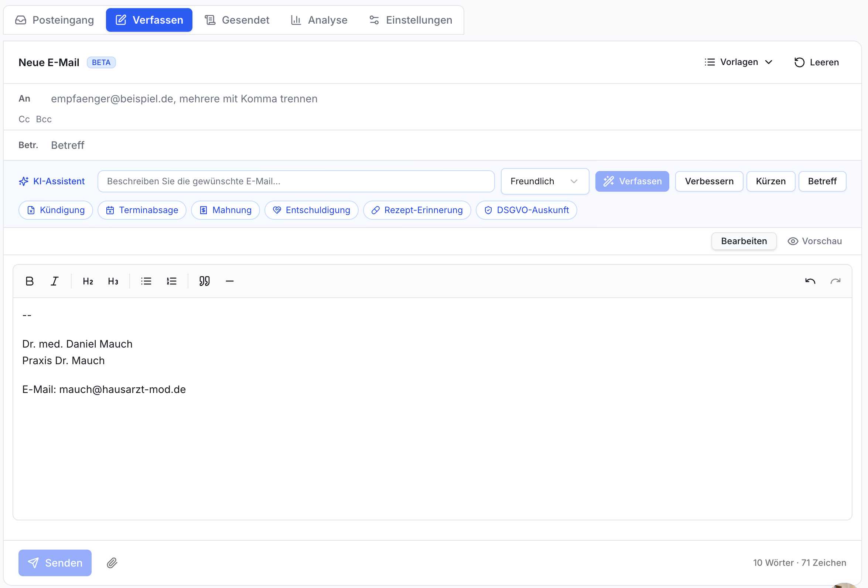Insert a bulleted list
The image size is (868, 588).
tap(146, 281)
